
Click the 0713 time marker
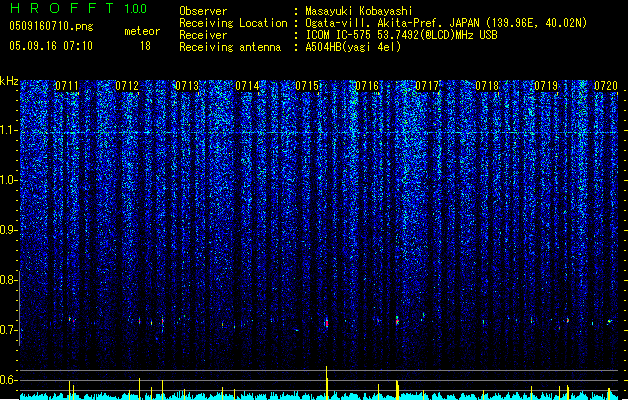pyautogui.click(x=187, y=86)
